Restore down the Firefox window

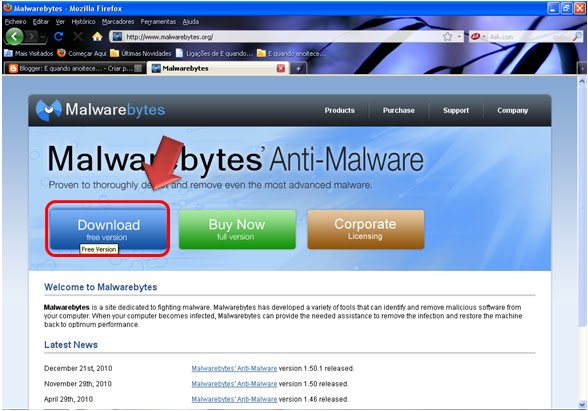click(566, 8)
